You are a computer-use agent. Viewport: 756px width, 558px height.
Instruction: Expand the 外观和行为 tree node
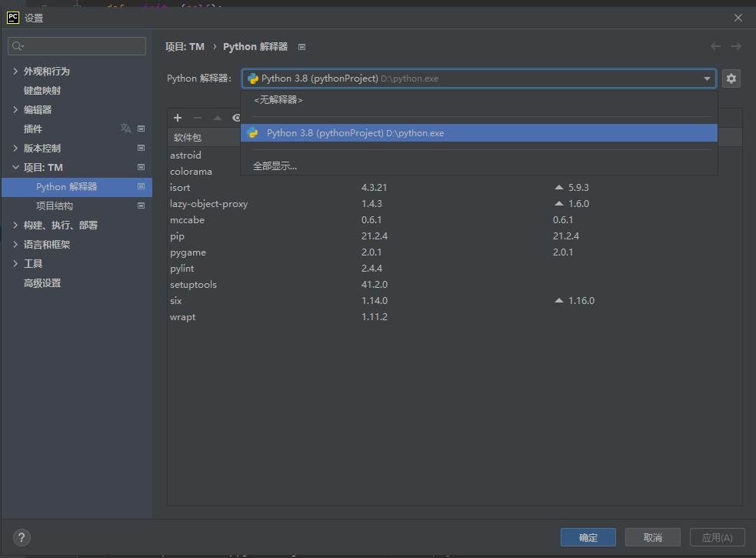pos(15,71)
